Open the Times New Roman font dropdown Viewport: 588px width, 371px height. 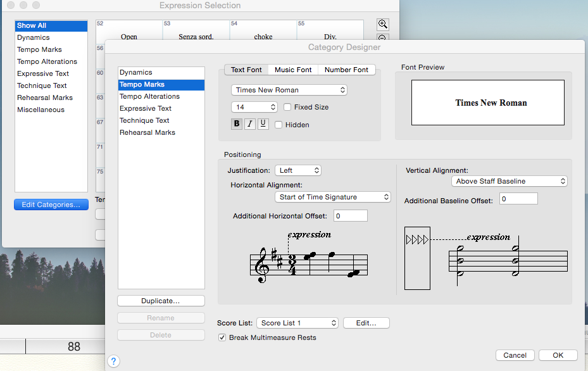pyautogui.click(x=289, y=90)
